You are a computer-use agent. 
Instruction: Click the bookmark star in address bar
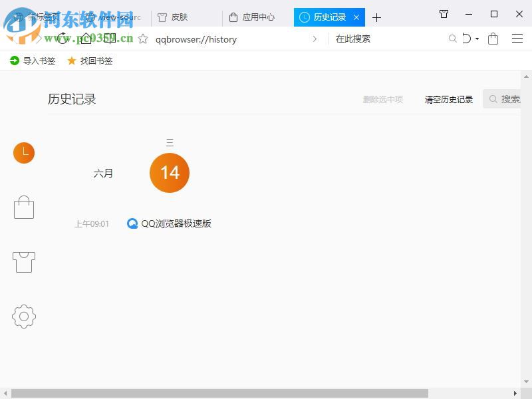coord(142,39)
